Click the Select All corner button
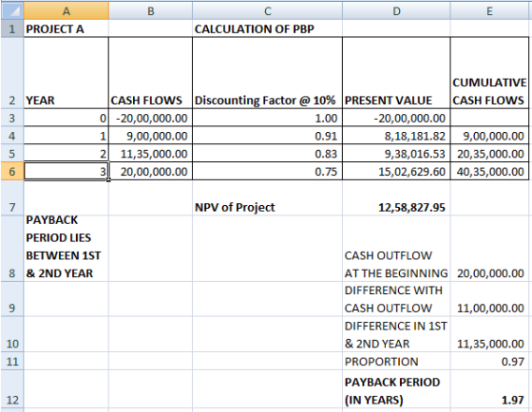This screenshot has width=532, height=412. (x=11, y=10)
